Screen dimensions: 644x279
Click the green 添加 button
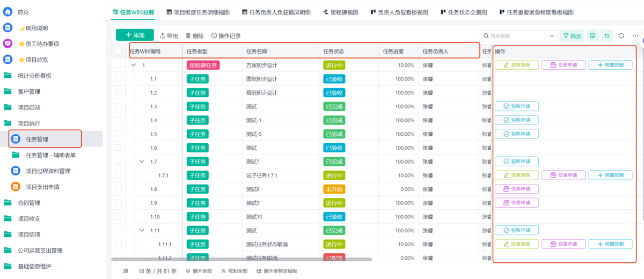coord(135,35)
